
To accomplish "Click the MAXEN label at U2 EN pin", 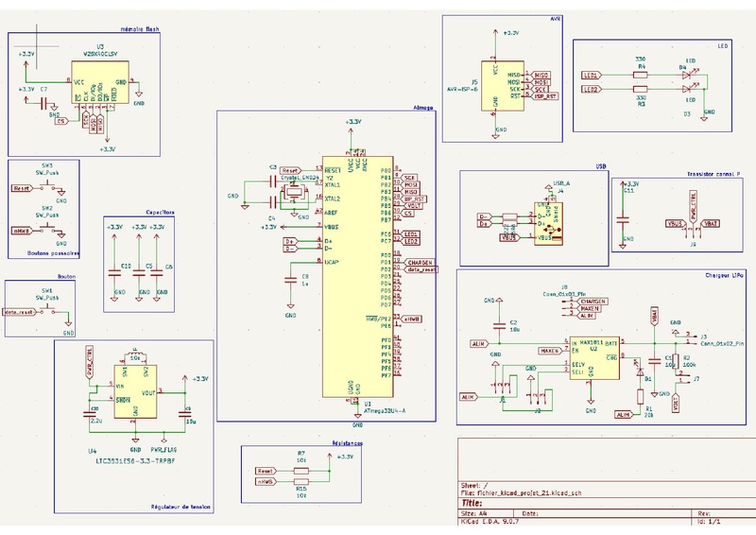I will pos(550,351).
